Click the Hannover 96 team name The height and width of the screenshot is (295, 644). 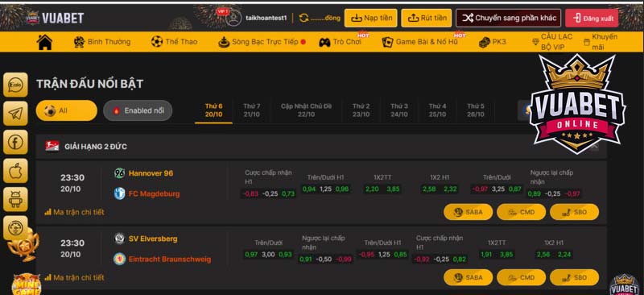(151, 173)
